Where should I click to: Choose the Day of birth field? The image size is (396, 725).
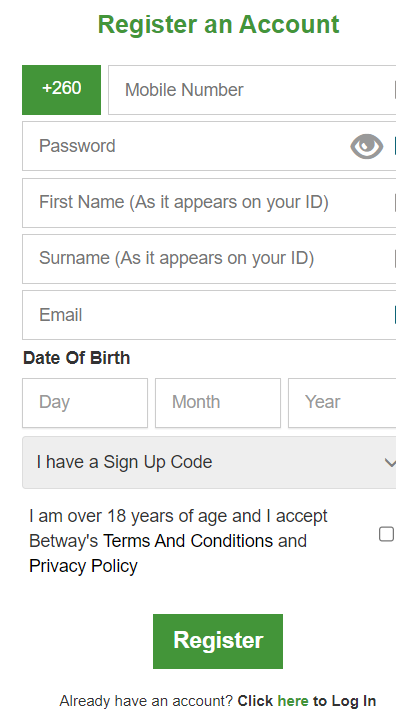coord(85,403)
